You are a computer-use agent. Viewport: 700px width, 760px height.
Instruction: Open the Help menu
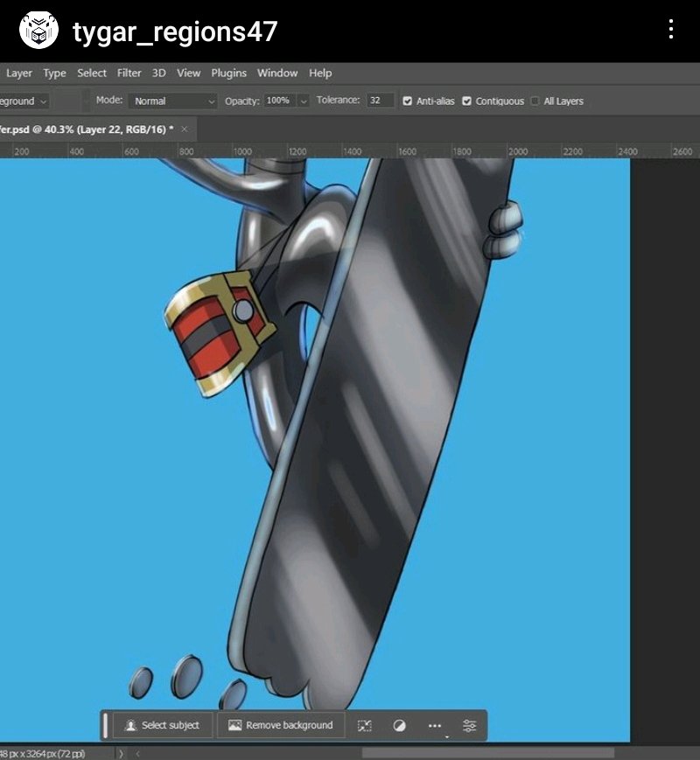[320, 73]
